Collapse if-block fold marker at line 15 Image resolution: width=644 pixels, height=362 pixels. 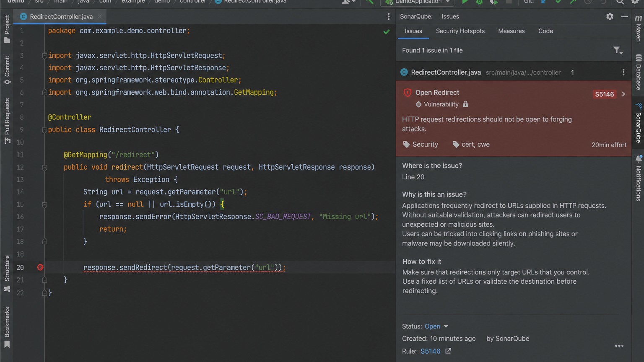(44, 204)
